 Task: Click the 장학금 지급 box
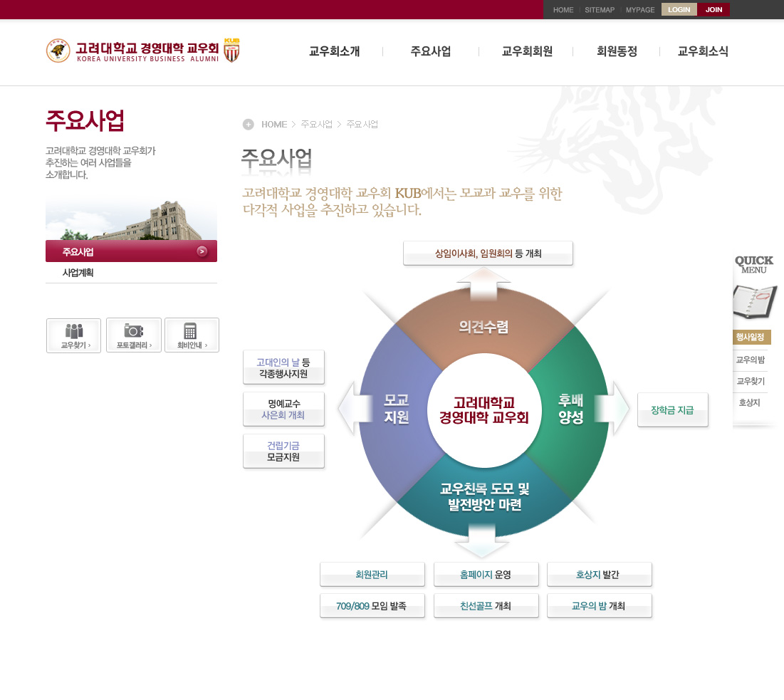[672, 410]
